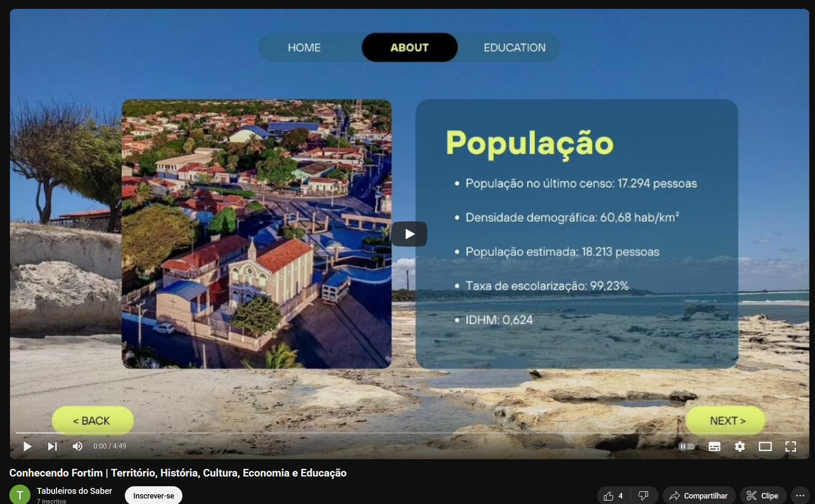Image resolution: width=815 pixels, height=504 pixels.
Task: Select the Next video icon
Action: pos(52,446)
